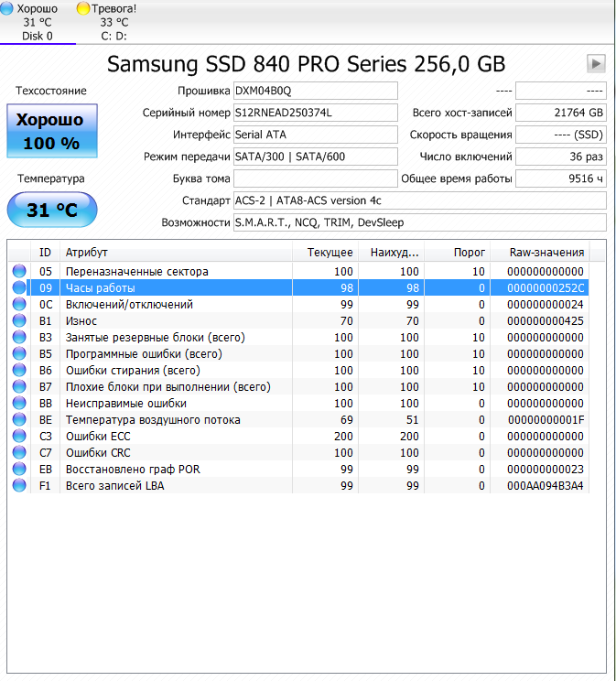Click the disk title Samsung SSD 840 PRO Series
616x681 pixels.
point(307,64)
